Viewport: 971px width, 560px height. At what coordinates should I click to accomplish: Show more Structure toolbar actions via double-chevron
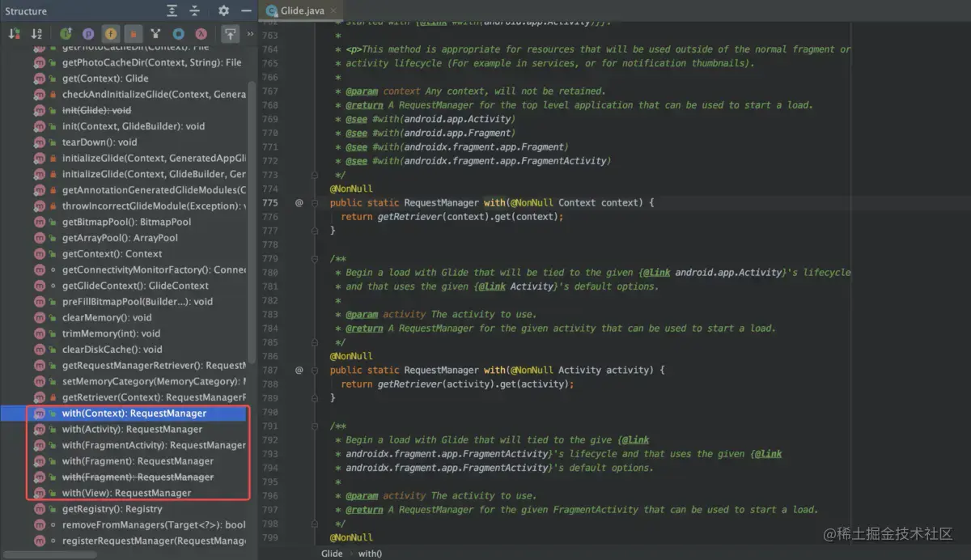(x=250, y=34)
